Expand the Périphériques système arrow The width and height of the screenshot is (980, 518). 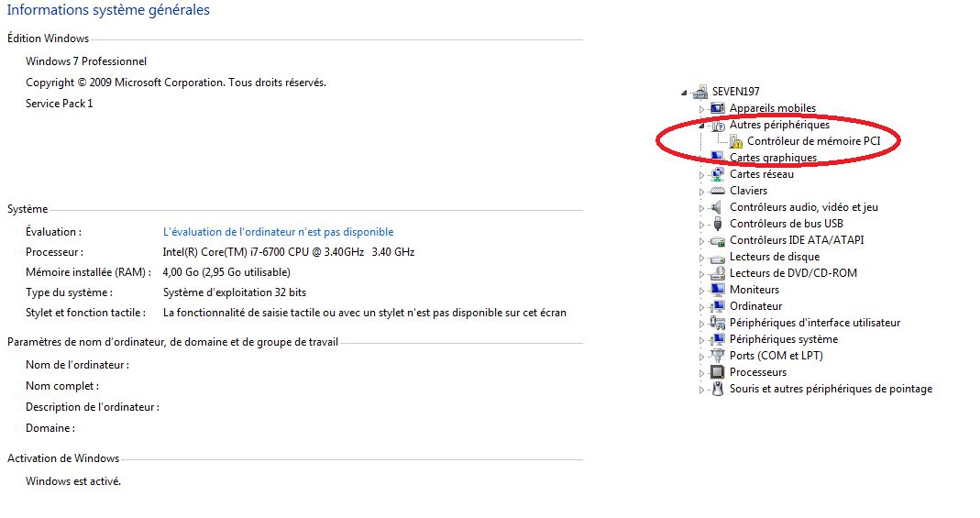(701, 340)
